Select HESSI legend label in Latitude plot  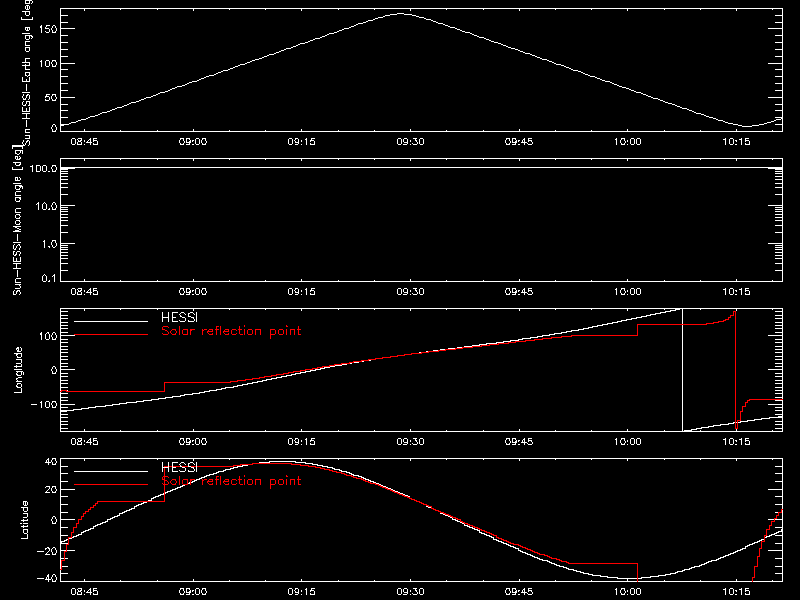pyautogui.click(x=179, y=467)
